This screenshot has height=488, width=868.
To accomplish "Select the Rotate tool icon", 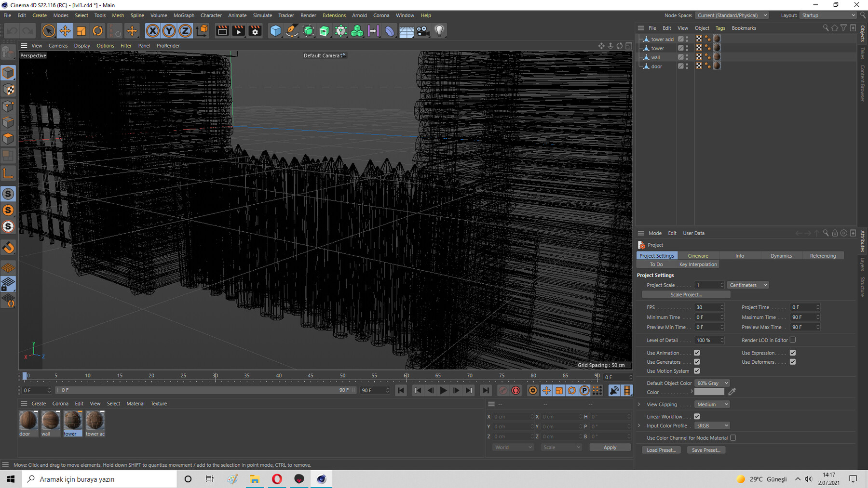I will tap(97, 31).
